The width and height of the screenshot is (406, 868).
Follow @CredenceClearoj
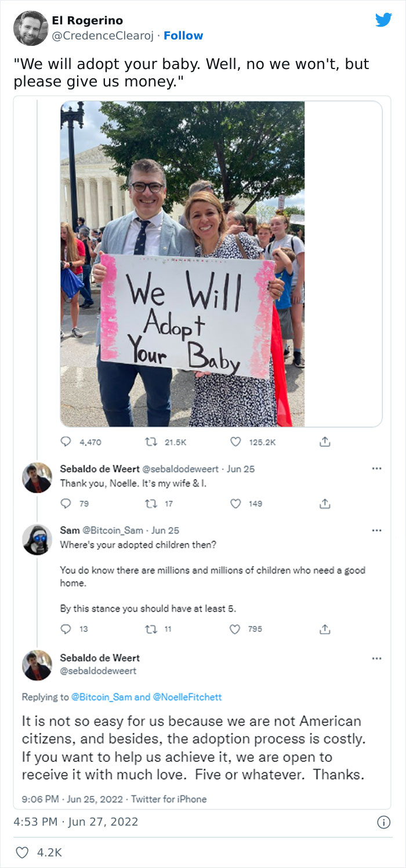pos(183,36)
